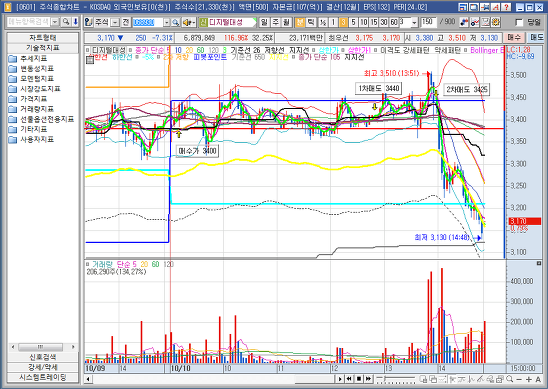Click the red 'A' font icon in title bar
548x389 pixels.
tap(496, 7)
